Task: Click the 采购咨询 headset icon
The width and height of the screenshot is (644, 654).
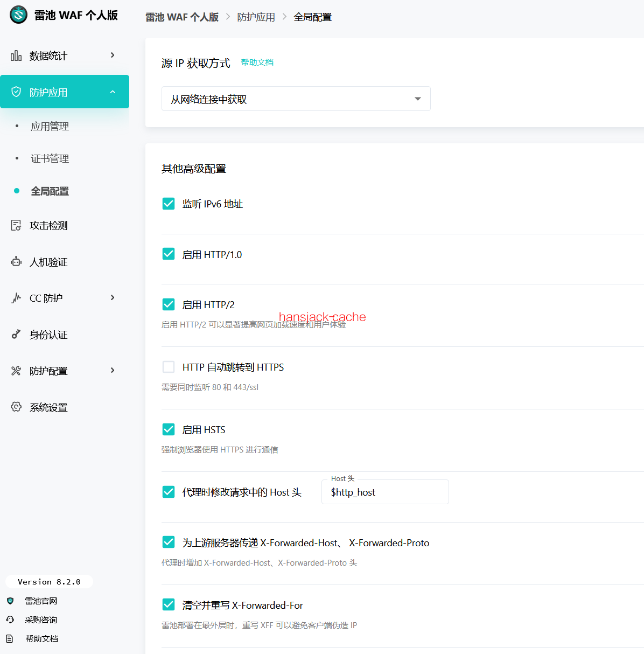Action: tap(10, 620)
